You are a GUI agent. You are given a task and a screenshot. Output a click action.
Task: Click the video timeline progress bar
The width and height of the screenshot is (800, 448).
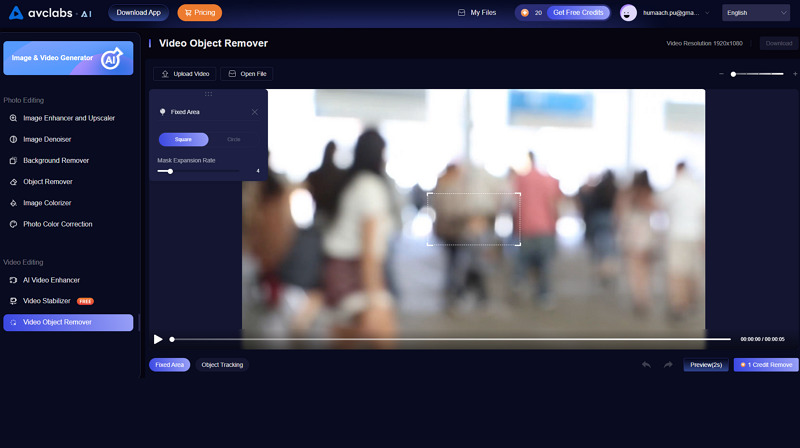point(451,339)
